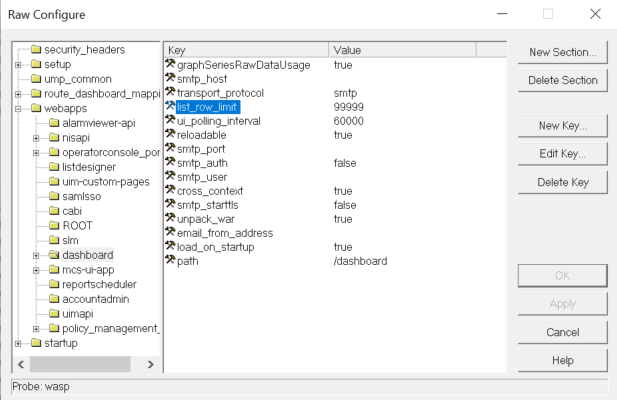The height and width of the screenshot is (400, 617).
Task: Click the folder icon of reportscheduler
Action: click(x=54, y=284)
